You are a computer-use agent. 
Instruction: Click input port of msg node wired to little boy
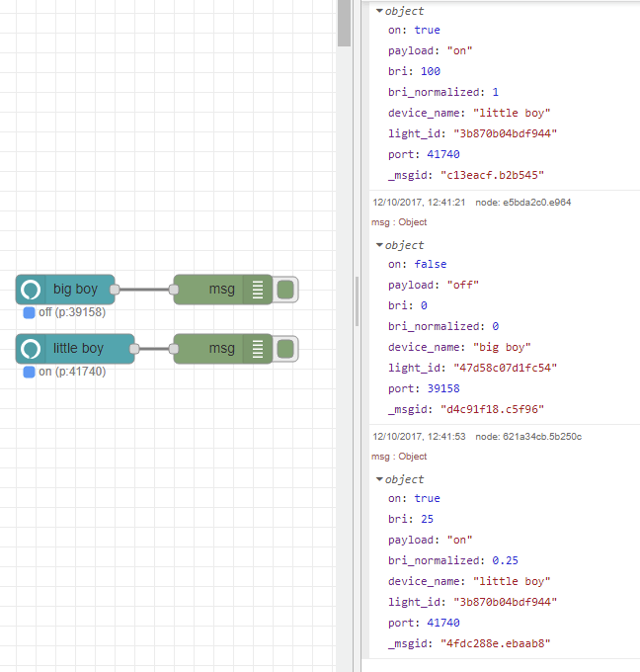click(174, 349)
